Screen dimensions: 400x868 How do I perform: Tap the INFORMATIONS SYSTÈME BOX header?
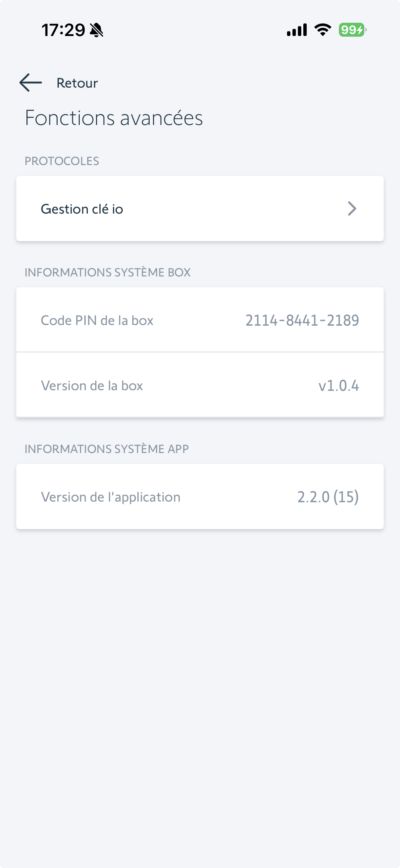point(108,272)
